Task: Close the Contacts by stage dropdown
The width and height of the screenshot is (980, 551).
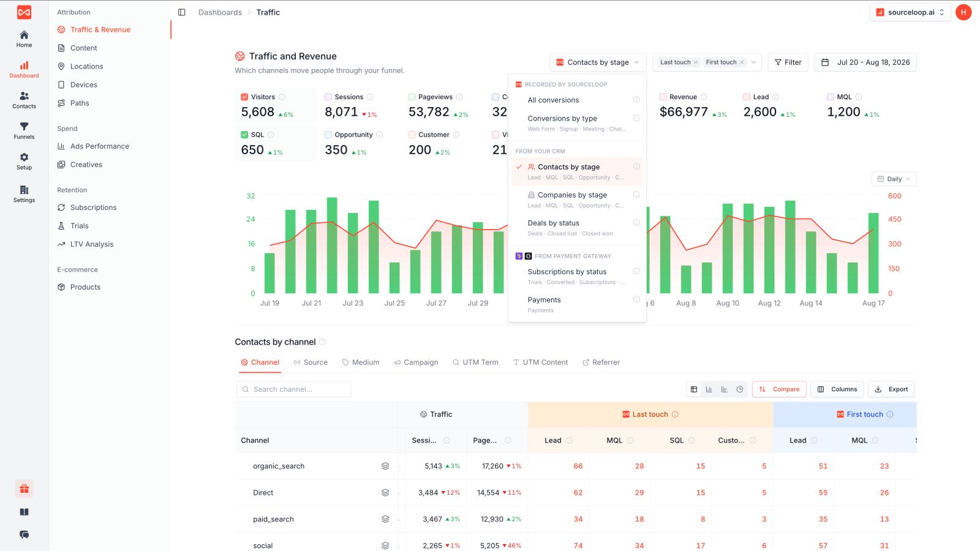Action: pyautogui.click(x=598, y=62)
